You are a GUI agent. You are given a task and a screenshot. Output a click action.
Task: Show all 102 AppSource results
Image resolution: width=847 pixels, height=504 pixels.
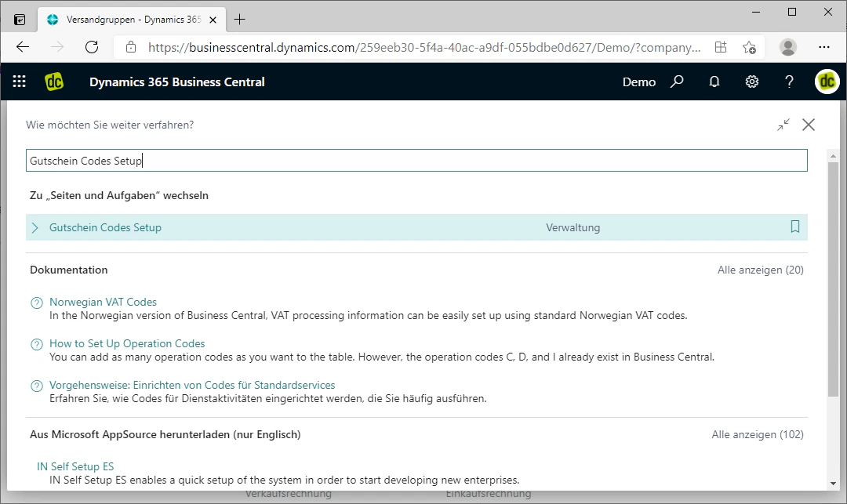coord(758,434)
